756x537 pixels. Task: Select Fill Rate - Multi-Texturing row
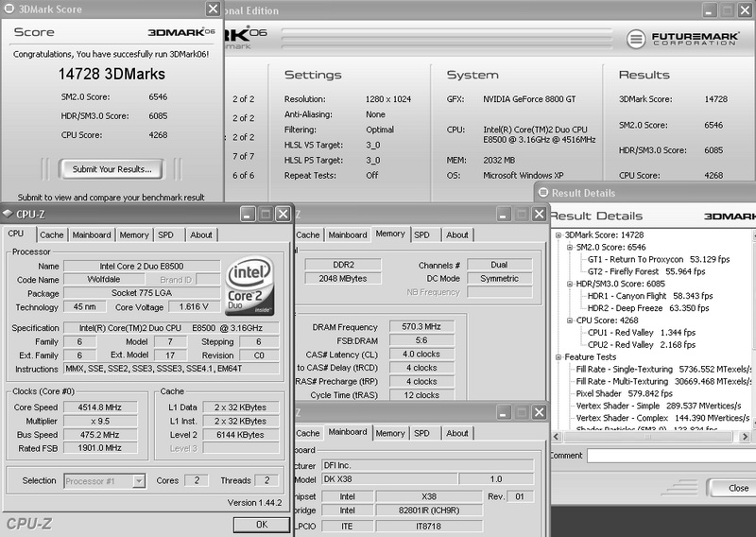coord(663,381)
